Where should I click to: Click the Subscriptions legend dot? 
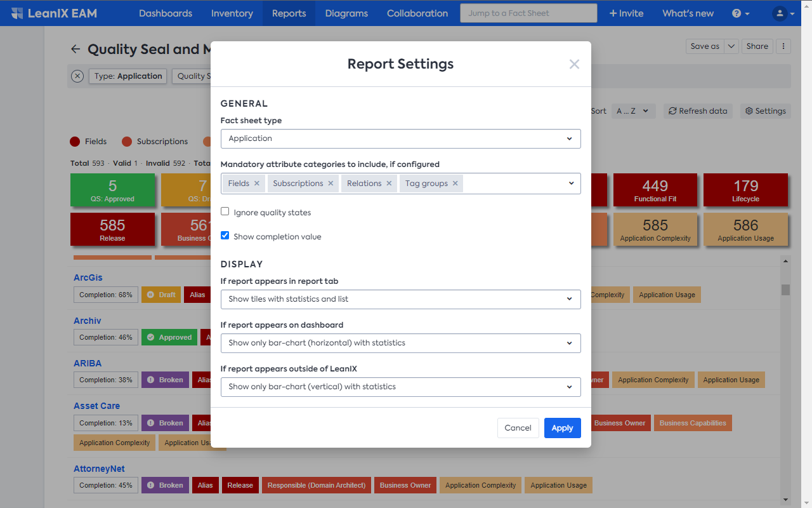[127, 142]
